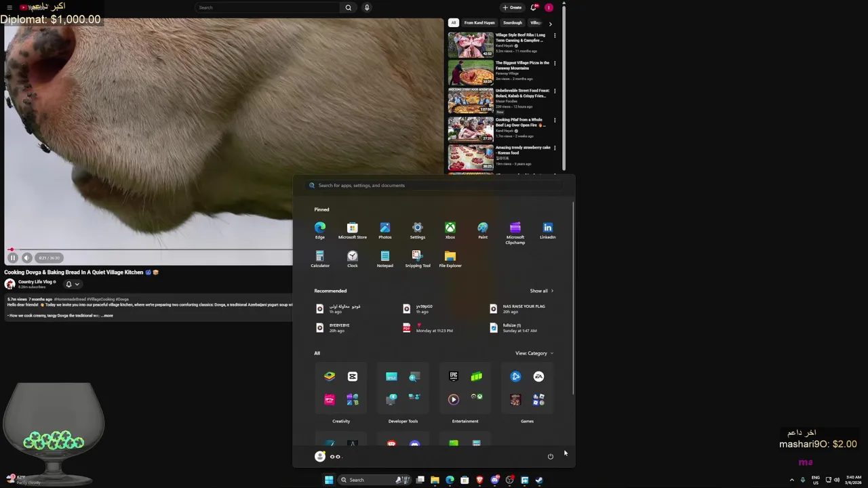Open user account avatar in Start menu
The width and height of the screenshot is (868, 488).
pyautogui.click(x=320, y=456)
